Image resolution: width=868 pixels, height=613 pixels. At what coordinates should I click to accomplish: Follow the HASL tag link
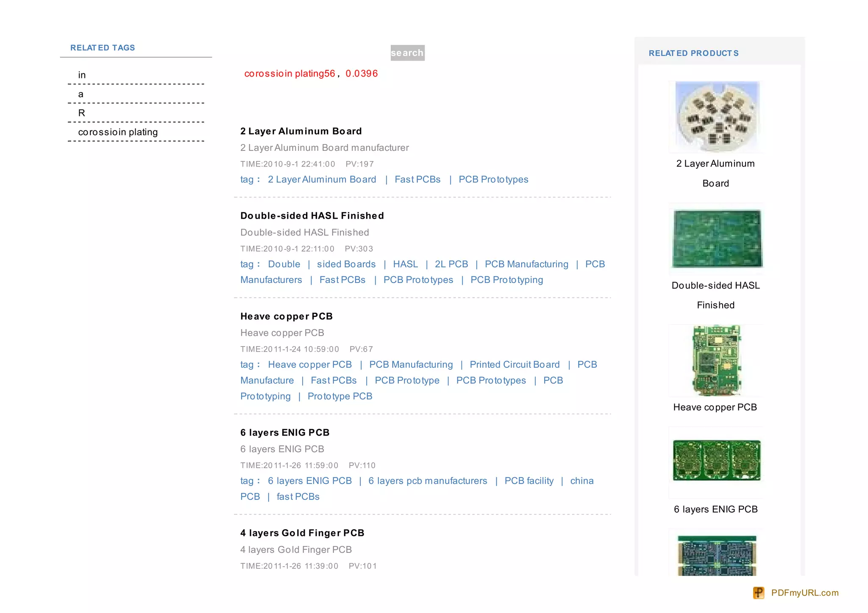405,264
